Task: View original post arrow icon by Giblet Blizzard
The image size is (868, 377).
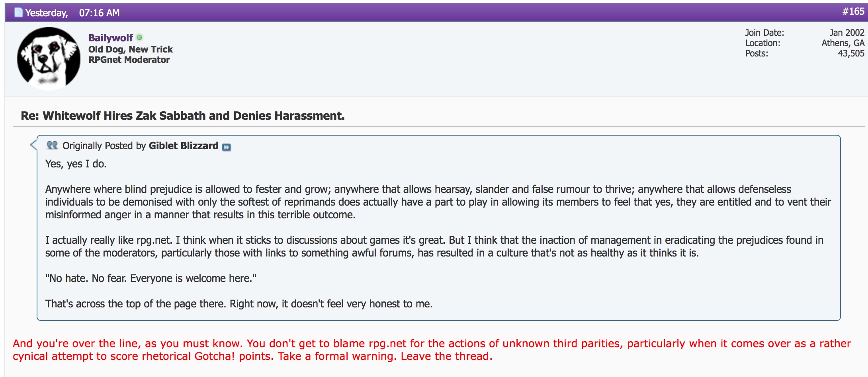Action: click(x=226, y=147)
